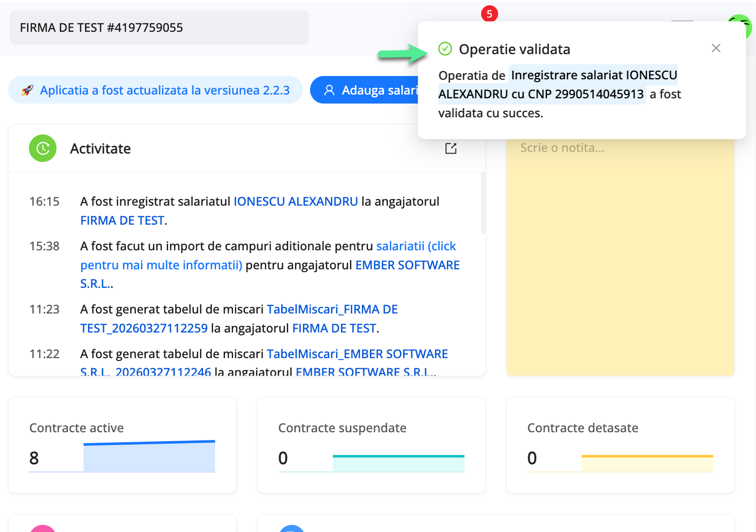Open FIRMA DE TEST link in 11:23 entry

[x=334, y=328]
